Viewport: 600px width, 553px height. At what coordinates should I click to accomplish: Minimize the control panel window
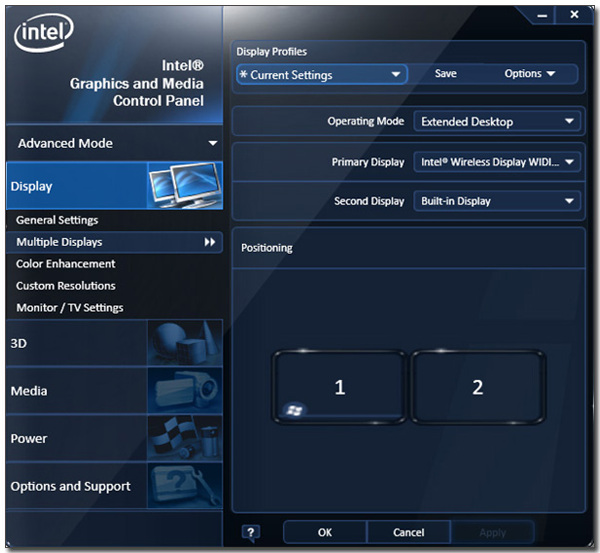(542, 15)
